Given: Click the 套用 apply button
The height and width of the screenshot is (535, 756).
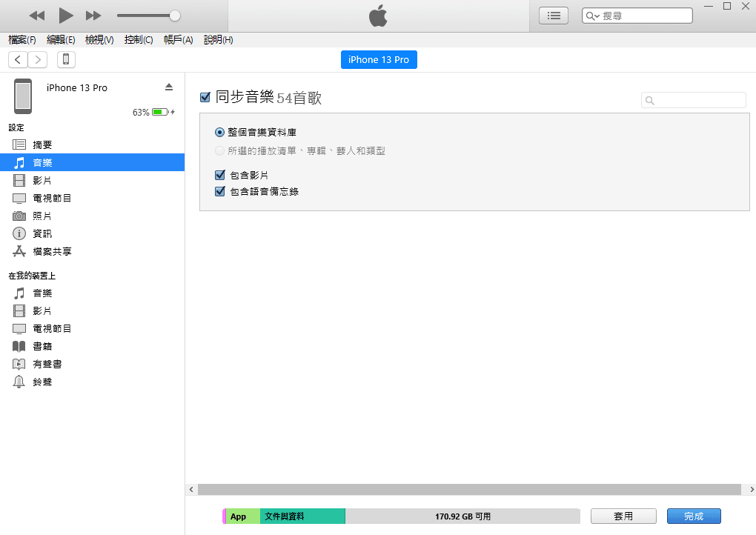Looking at the screenshot, I should point(623,516).
